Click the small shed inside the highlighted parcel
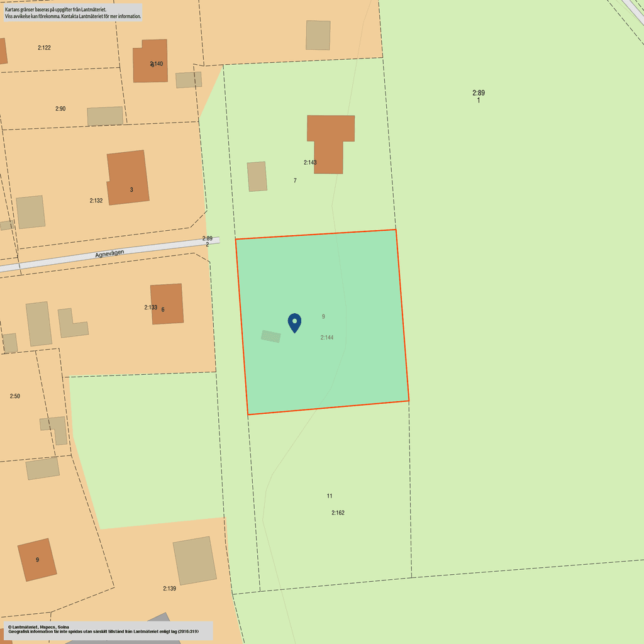Image resolution: width=644 pixels, height=644 pixels. pos(270,336)
